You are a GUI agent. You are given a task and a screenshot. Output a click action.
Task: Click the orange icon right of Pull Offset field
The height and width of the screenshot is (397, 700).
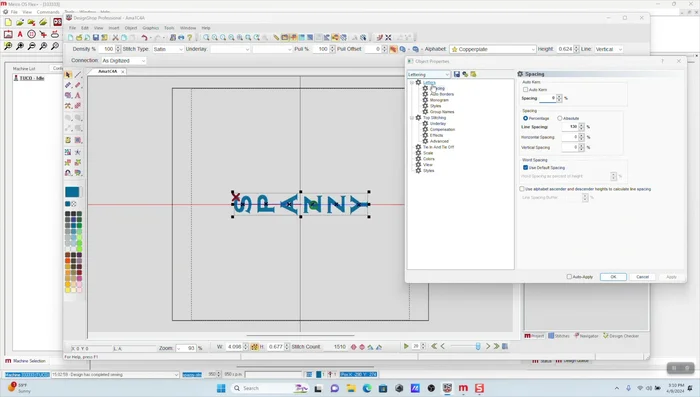tap(393, 49)
